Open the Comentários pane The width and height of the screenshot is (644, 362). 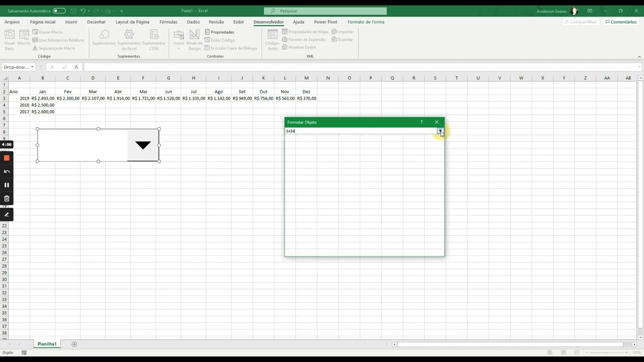pos(621,22)
